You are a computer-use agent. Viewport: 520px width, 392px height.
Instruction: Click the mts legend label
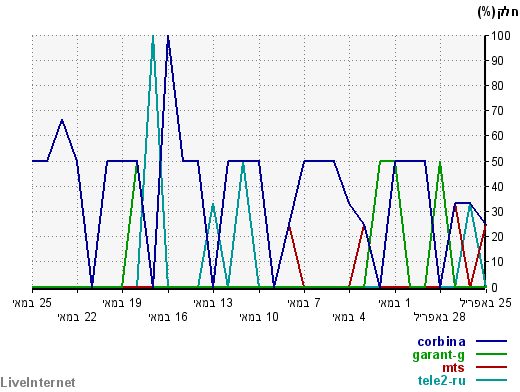(453, 368)
